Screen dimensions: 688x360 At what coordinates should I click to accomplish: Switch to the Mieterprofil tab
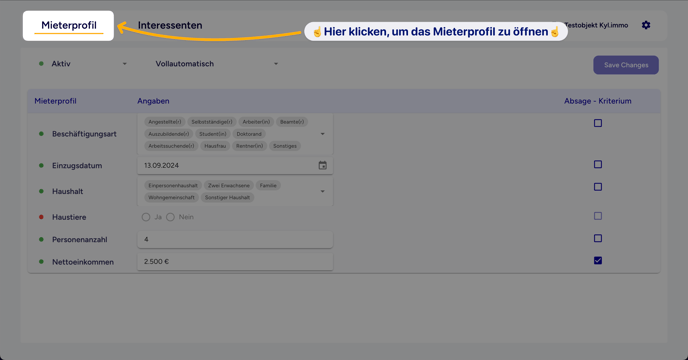pos(68,25)
